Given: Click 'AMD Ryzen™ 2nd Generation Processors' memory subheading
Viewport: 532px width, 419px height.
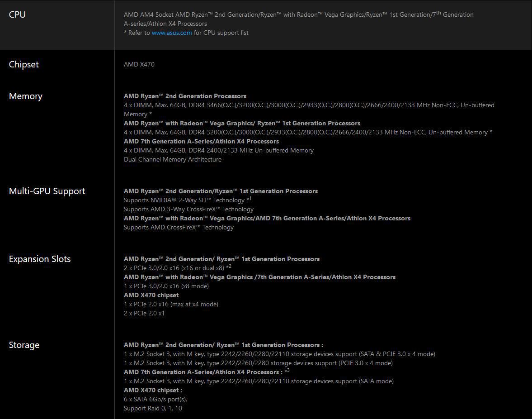Looking at the screenshot, I should 185,96.
